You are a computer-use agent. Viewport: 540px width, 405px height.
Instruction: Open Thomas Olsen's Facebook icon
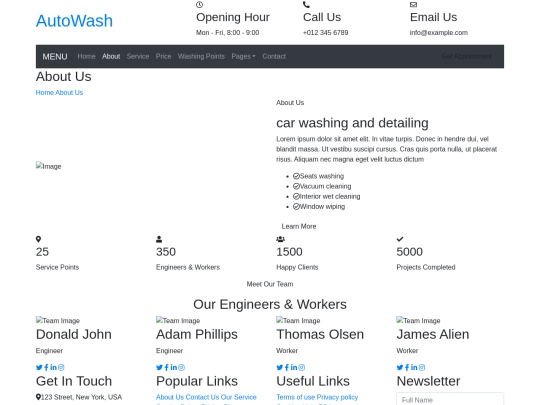[x=287, y=367]
